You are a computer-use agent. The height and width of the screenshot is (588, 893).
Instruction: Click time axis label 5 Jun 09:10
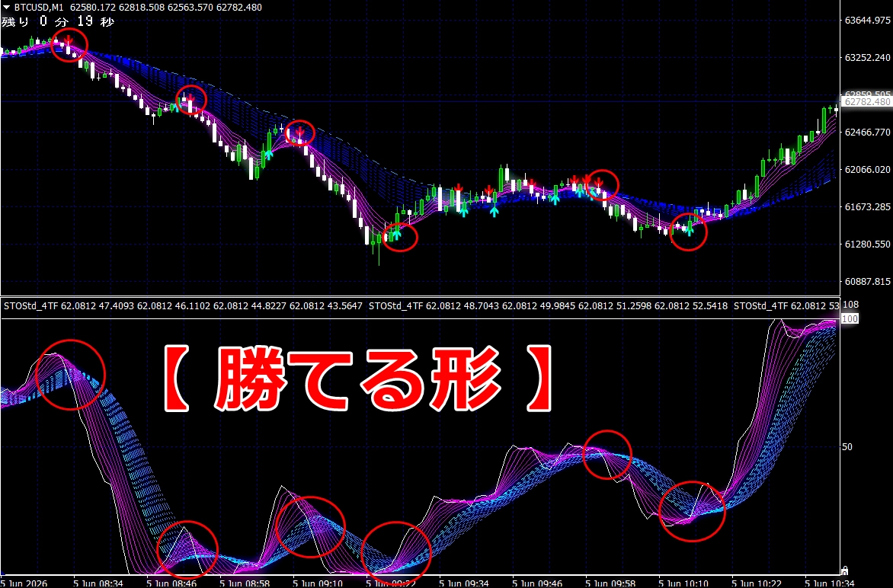(318, 583)
